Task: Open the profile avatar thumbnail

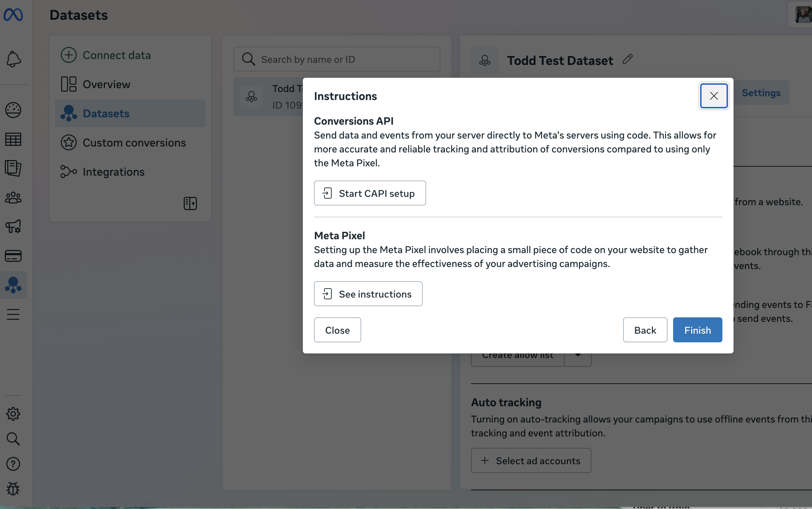Action: coord(804,15)
